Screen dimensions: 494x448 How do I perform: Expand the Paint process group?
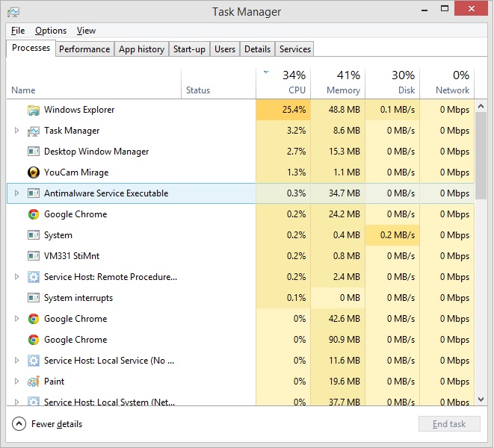click(x=16, y=382)
